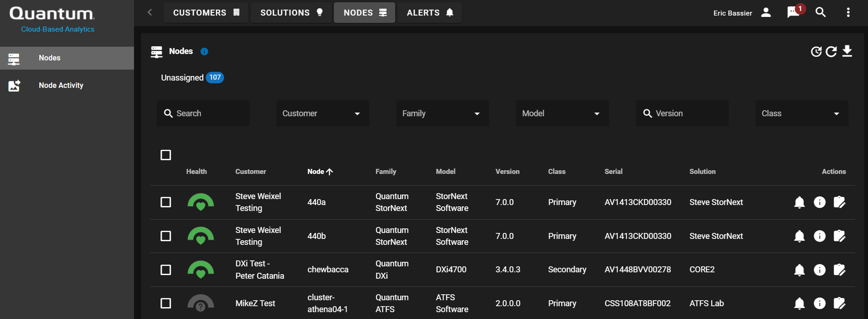Switch to the Customers tab
This screenshot has width=868, height=319.
coord(206,13)
